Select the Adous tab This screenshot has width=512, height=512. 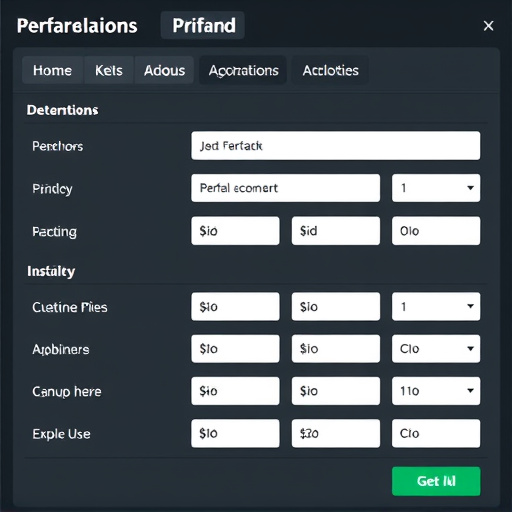[164, 70]
